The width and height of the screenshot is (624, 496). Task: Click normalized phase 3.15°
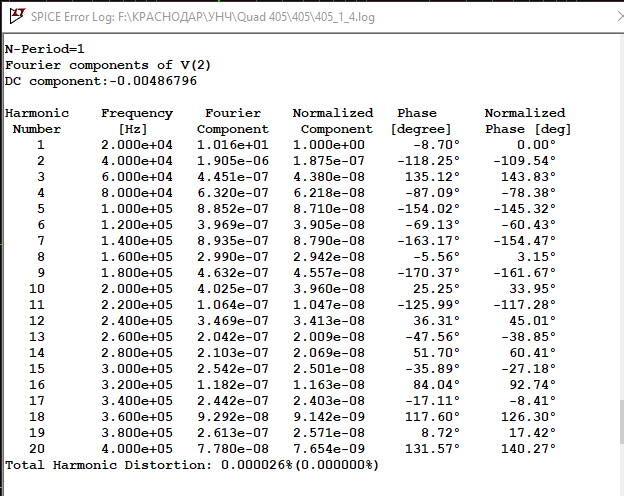tap(536, 257)
